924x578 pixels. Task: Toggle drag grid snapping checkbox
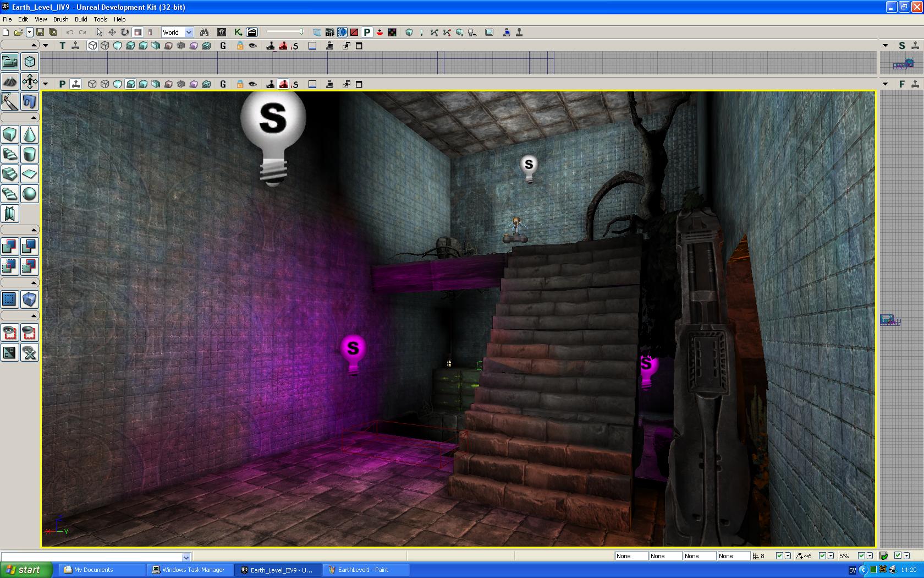tap(779, 556)
